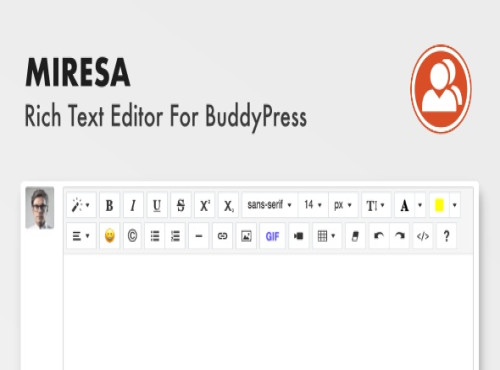Insert an unordered bullet list
This screenshot has height=370, width=500.
click(x=155, y=236)
